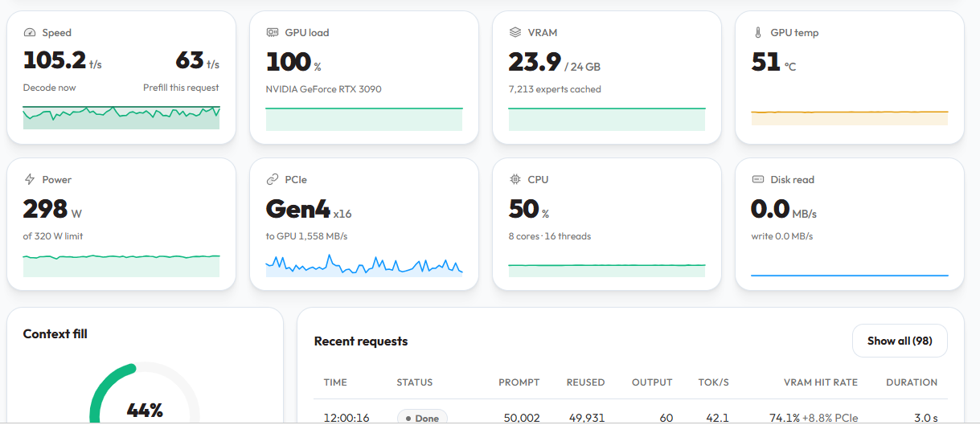Click the Power usage trend chart
Screen dimensions: 980x425
(121, 265)
